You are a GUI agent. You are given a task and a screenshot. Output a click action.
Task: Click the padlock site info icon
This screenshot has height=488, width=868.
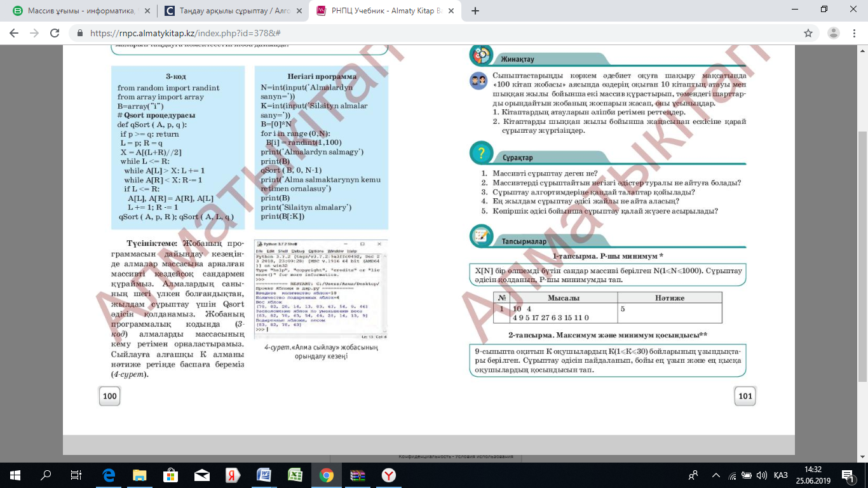coord(80,33)
